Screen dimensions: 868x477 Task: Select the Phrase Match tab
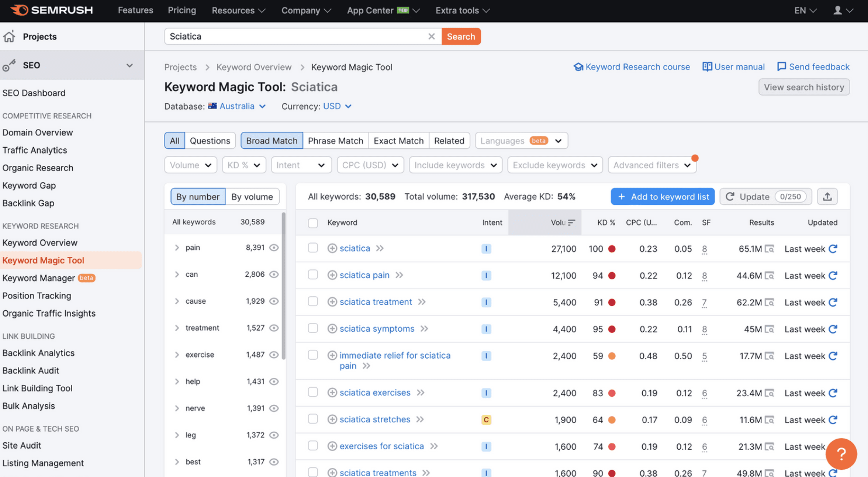pos(335,141)
